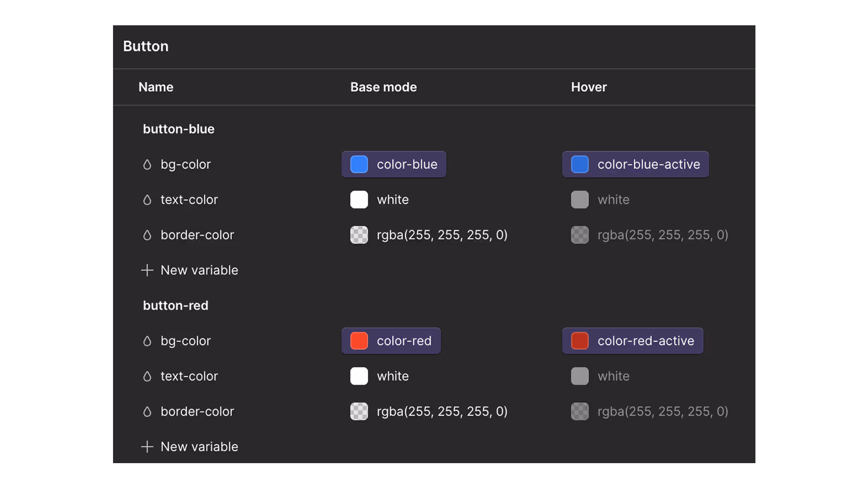868x488 pixels.
Task: Click the droplet icon beside bg-color in button-red
Action: [147, 341]
